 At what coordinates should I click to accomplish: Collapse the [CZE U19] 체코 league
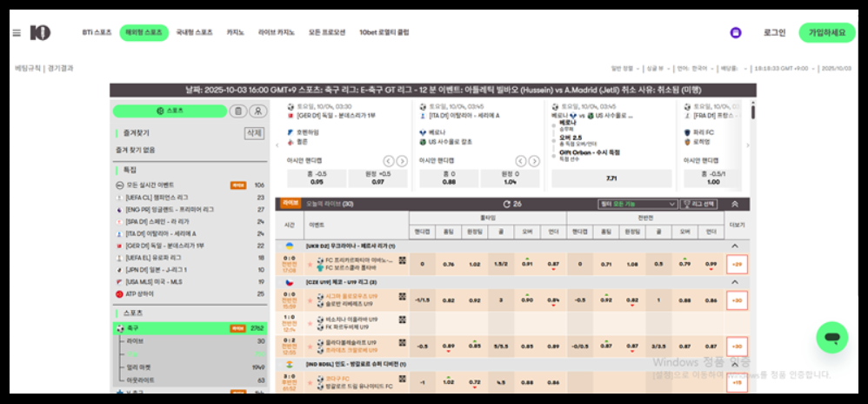tap(735, 282)
